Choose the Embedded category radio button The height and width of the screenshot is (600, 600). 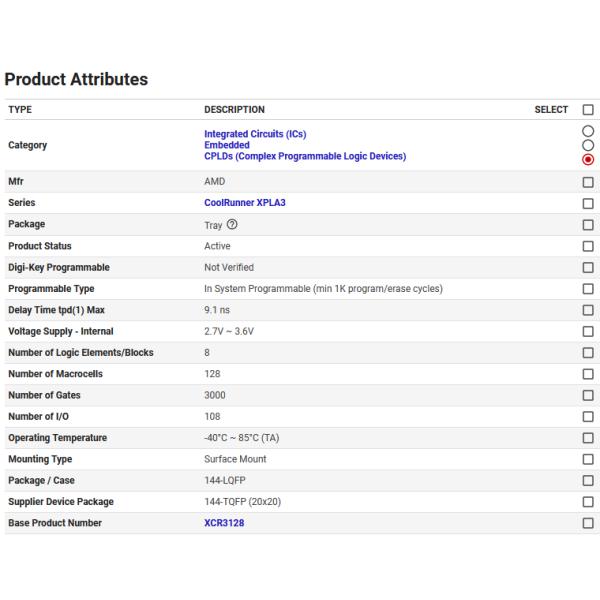pos(588,145)
